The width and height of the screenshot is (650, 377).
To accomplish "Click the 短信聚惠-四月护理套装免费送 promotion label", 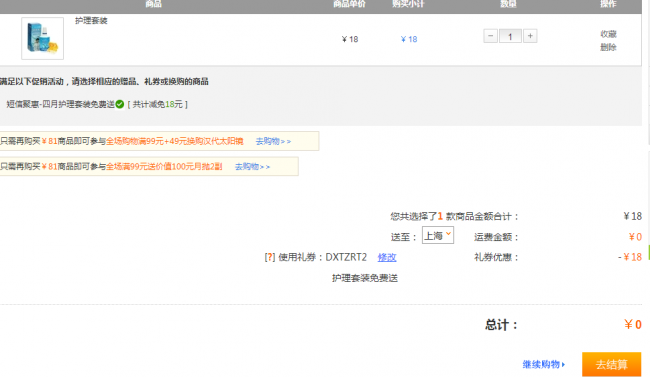I will (61, 104).
